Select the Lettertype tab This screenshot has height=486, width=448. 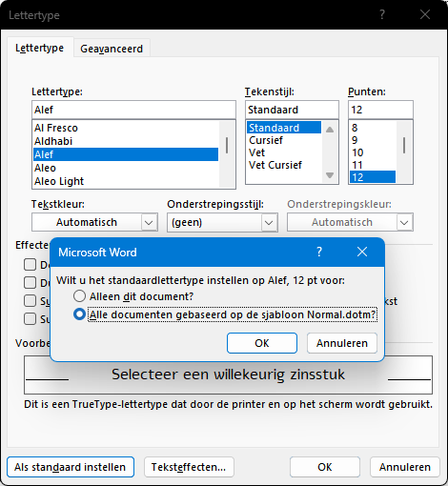point(40,48)
